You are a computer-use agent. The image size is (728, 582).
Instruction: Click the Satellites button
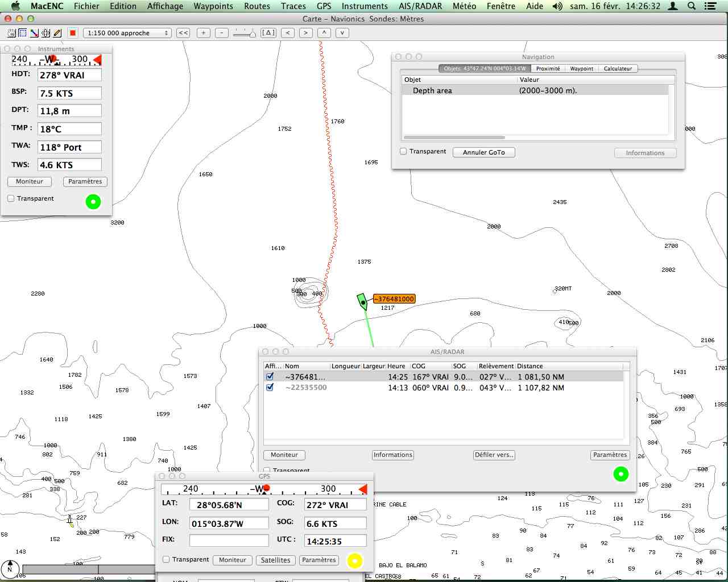[x=276, y=560]
